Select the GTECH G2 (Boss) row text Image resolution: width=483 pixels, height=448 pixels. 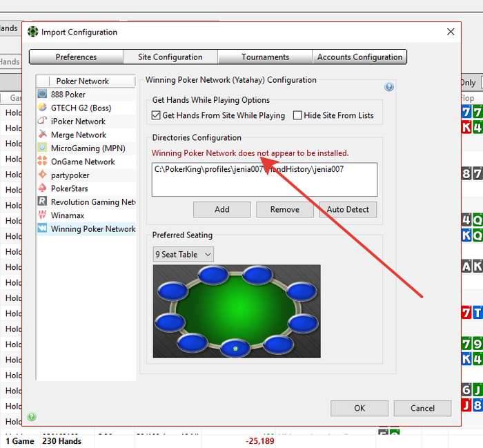click(x=81, y=108)
